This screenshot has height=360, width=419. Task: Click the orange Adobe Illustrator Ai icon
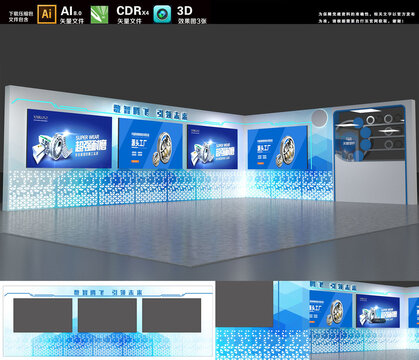click(x=47, y=14)
